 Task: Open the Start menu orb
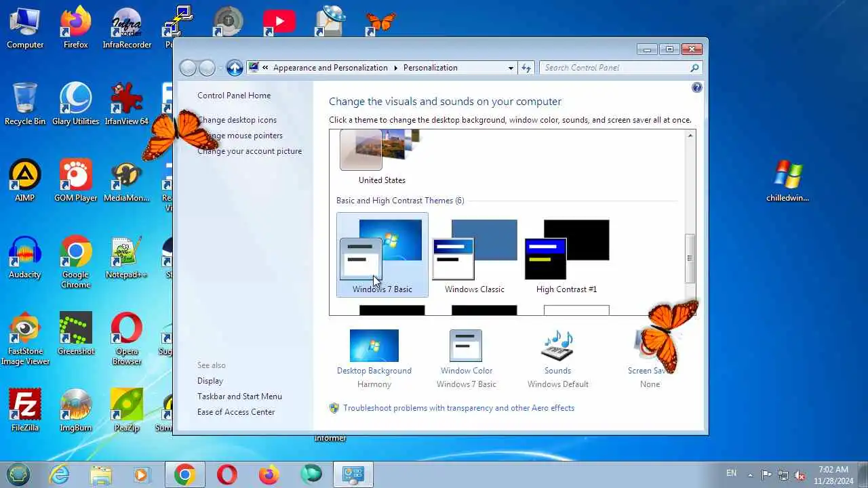[x=19, y=474]
